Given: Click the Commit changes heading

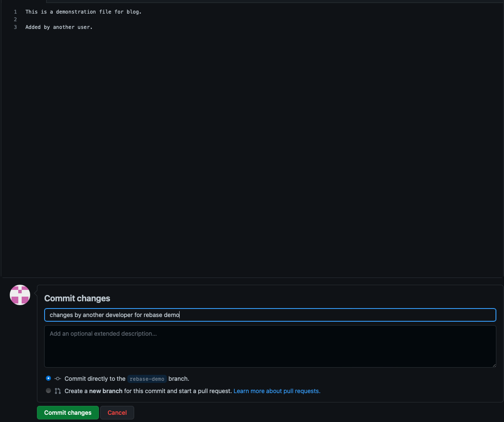Looking at the screenshot, I should (77, 298).
